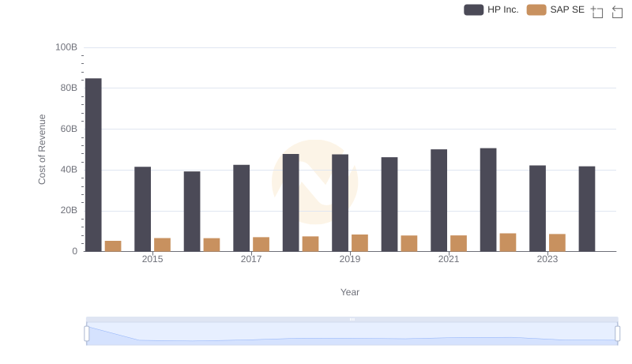Select the SAP SE bar above 2023
This screenshot has height=364, width=632.
(558, 242)
